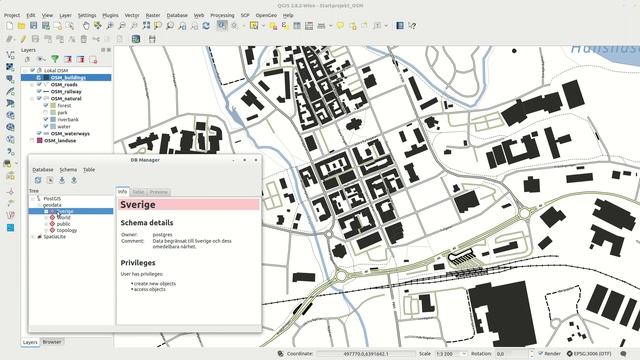Click the Coordinate input field
Image resolution: width=640 pixels, height=360 pixels.
point(366,354)
